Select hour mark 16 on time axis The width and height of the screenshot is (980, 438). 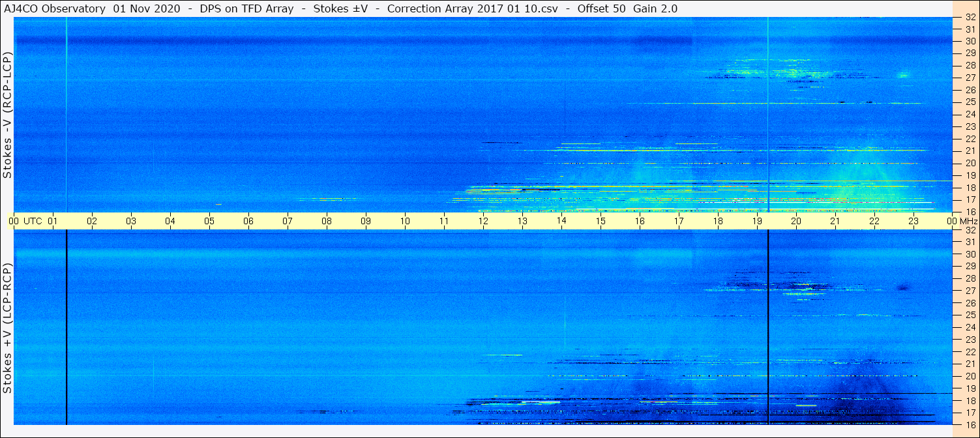pos(640,221)
